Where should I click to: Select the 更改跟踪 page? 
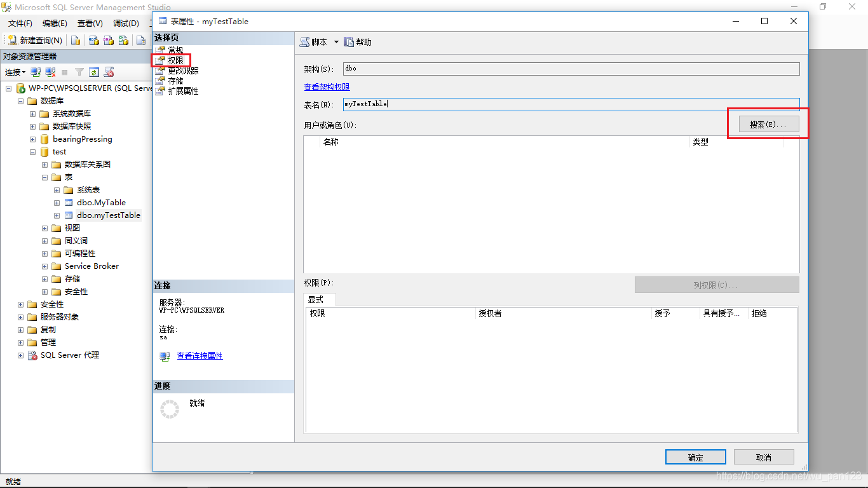183,71
